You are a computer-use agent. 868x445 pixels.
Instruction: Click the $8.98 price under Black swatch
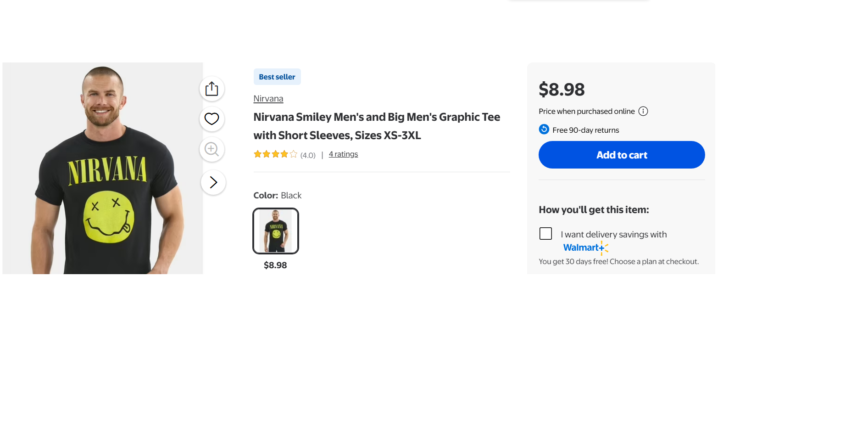275,265
